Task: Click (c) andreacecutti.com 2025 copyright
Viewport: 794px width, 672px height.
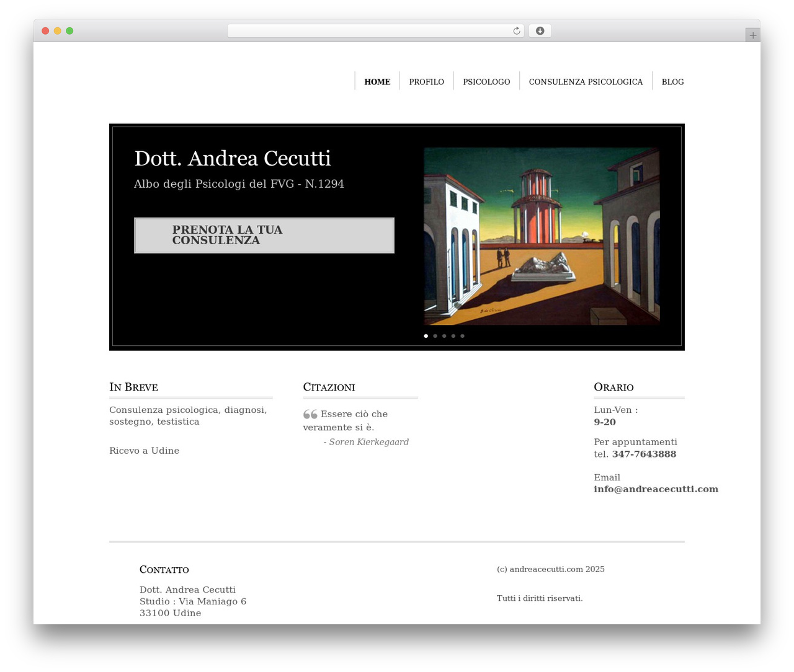Action: [x=551, y=569]
